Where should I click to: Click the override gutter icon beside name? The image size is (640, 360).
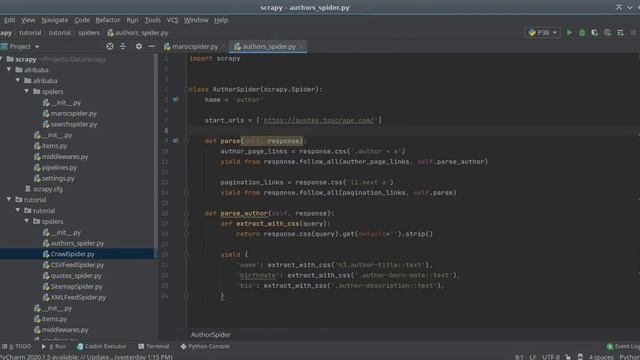pos(175,100)
